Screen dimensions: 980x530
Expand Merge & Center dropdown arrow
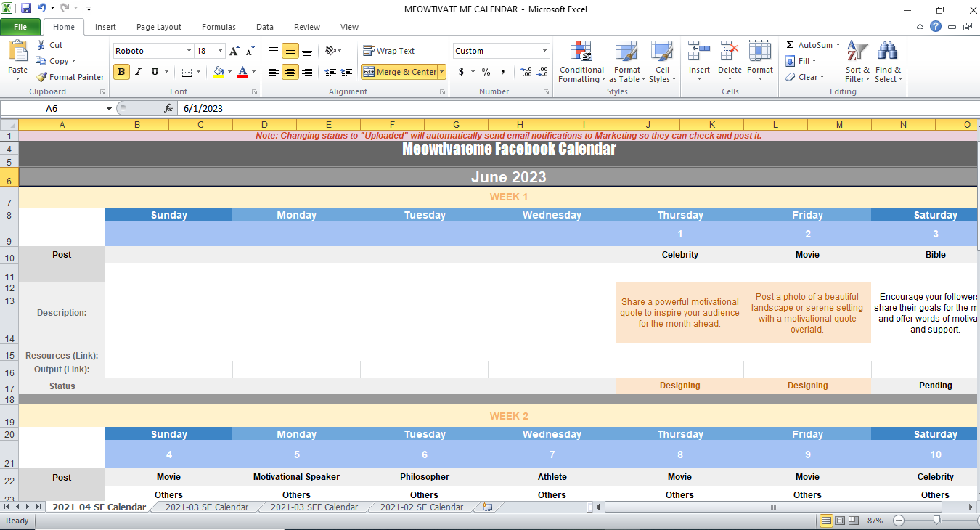(441, 72)
